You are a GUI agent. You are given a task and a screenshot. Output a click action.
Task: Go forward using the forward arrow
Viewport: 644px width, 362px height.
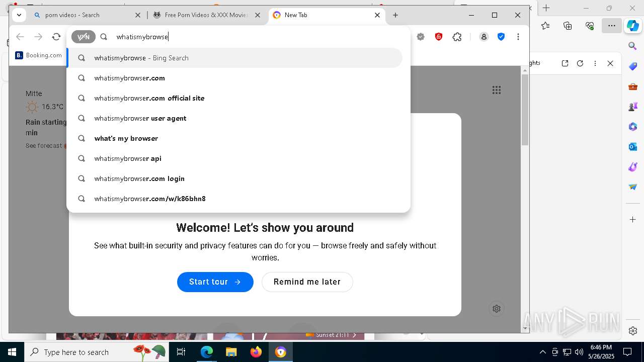click(38, 37)
